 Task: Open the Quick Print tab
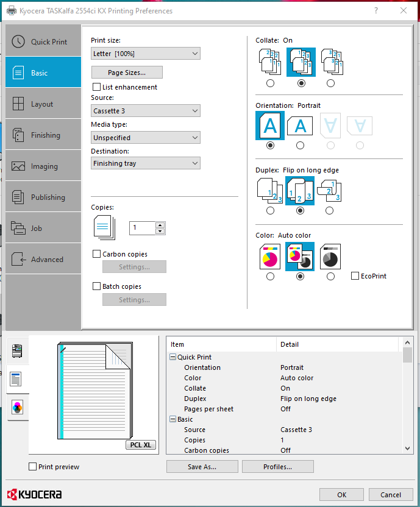(x=43, y=41)
